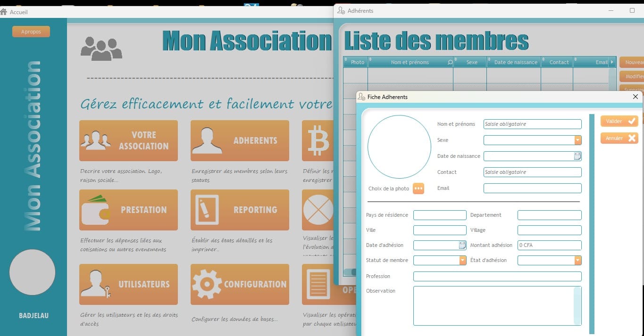Click search magnifier in Nom et prénoms column
644x336 pixels.
click(x=450, y=62)
